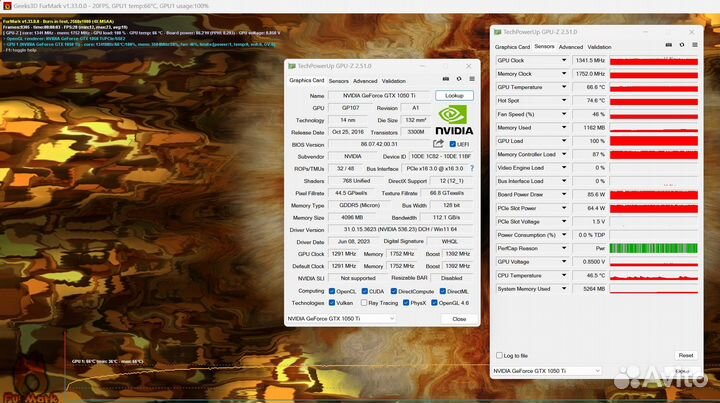The width and height of the screenshot is (720, 403).
Task: Open GPU selector dropdown in Sensors window
Action: click(546, 370)
